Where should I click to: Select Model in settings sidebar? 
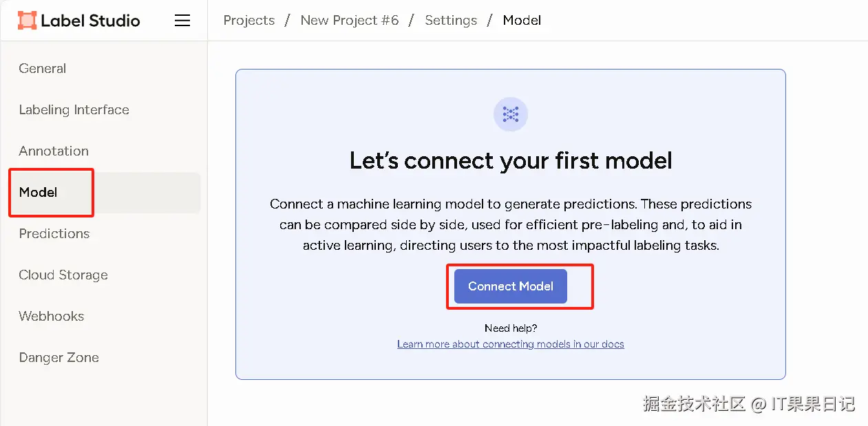39,193
